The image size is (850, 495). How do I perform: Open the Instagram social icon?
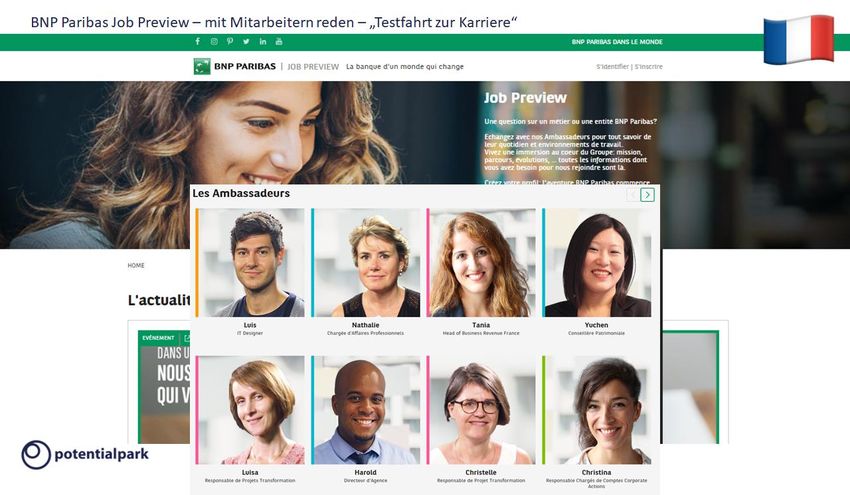(x=214, y=41)
